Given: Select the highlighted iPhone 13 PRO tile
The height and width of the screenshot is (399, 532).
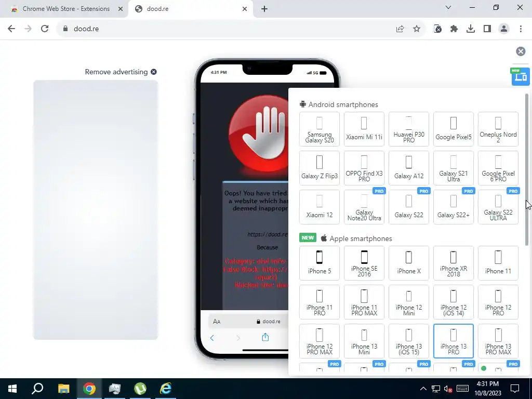Looking at the screenshot, I should point(453,341).
